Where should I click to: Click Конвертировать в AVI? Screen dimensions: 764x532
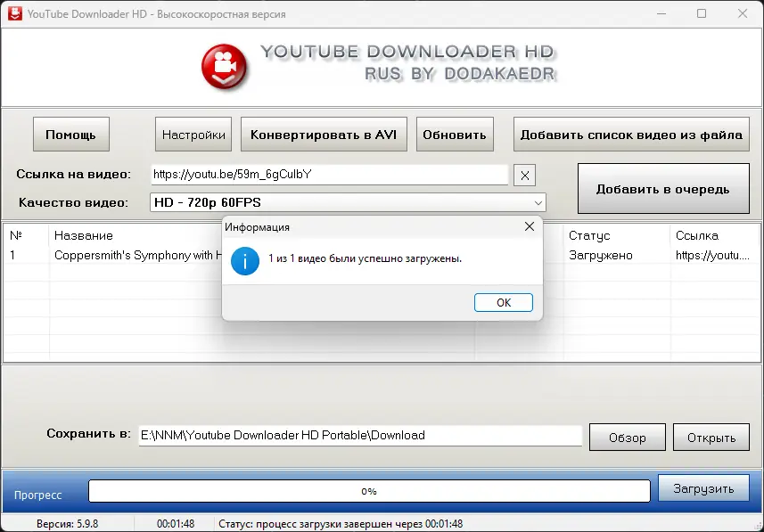coord(323,134)
